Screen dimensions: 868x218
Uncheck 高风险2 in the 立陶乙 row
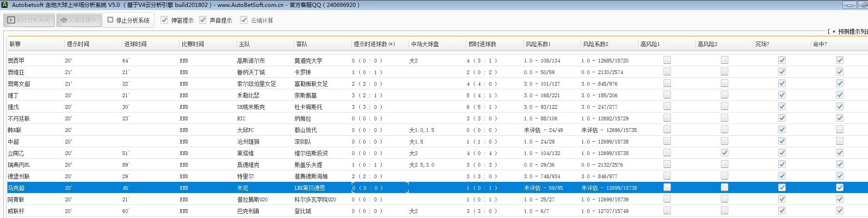click(x=724, y=153)
